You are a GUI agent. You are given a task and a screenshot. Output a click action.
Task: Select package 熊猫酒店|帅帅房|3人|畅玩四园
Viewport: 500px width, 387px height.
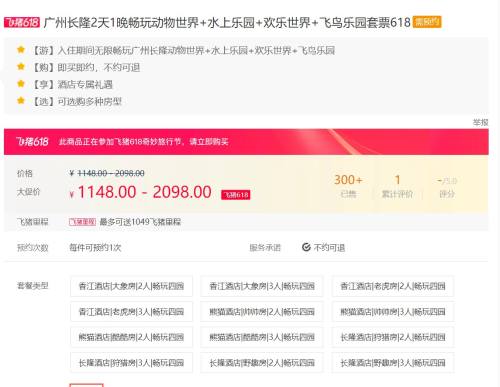393,312
